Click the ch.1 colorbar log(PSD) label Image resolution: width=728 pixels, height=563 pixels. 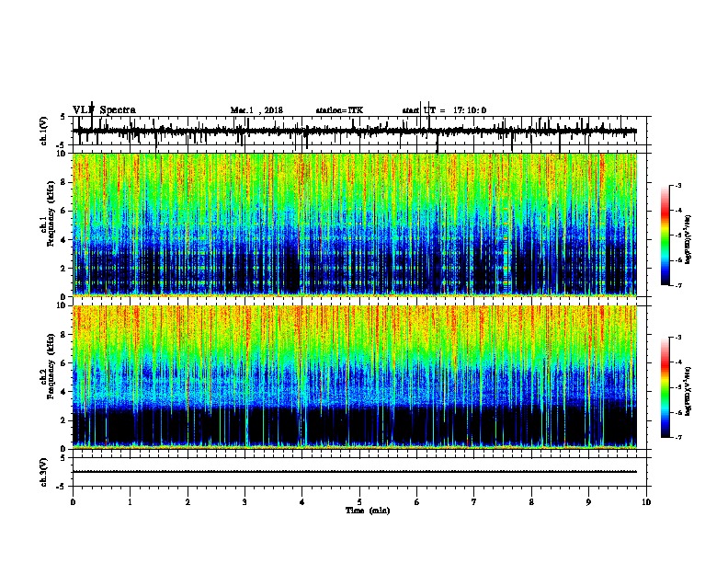(x=688, y=239)
